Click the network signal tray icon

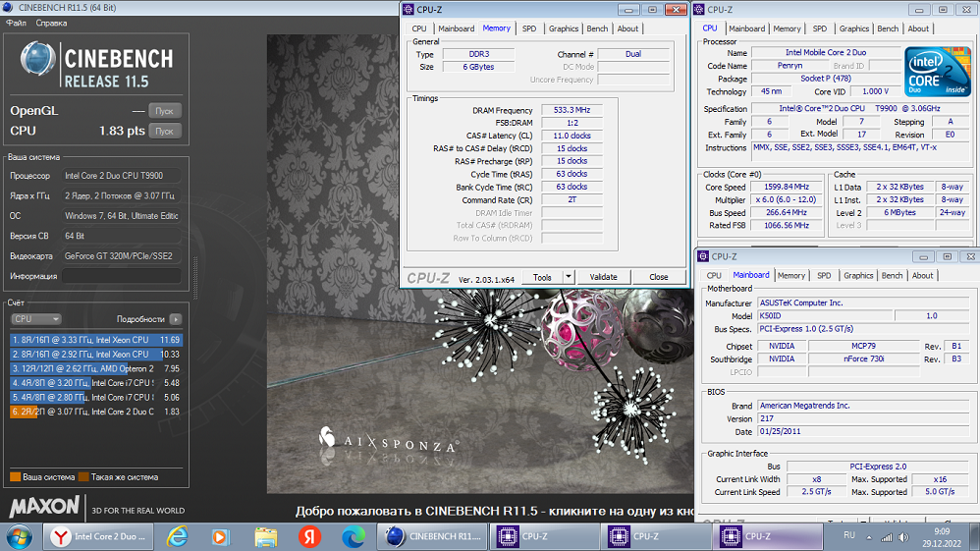(x=887, y=537)
